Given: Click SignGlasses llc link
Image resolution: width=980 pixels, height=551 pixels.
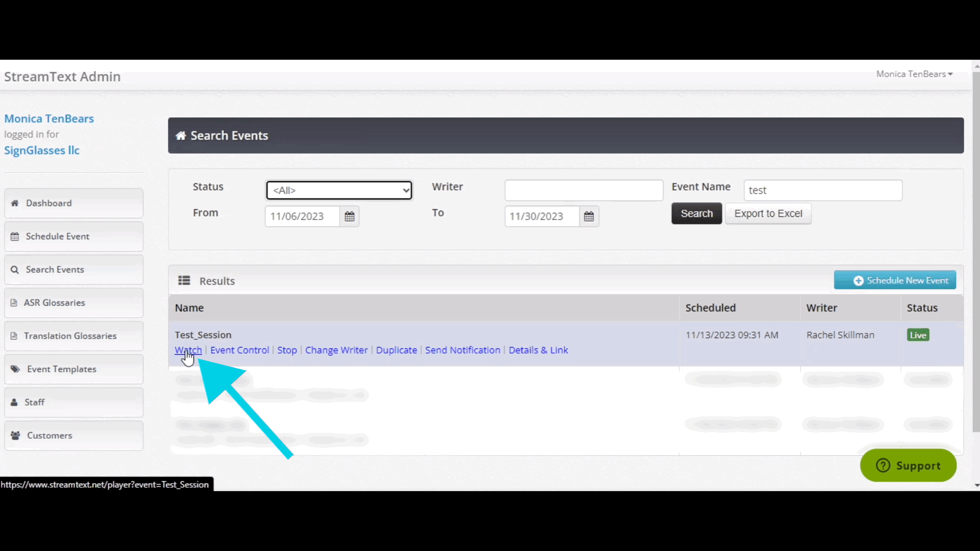Looking at the screenshot, I should 42,150.
